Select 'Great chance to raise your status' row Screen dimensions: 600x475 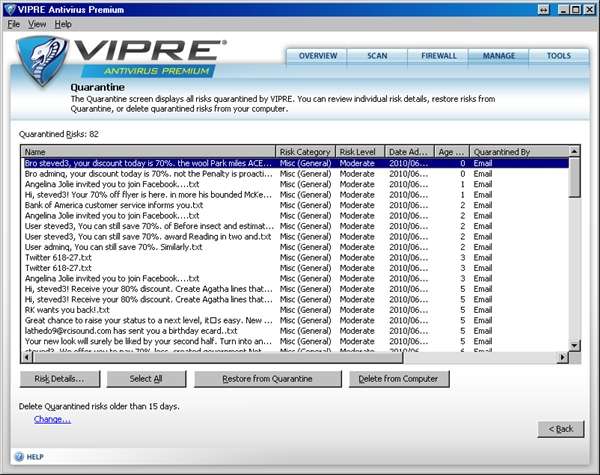click(x=295, y=320)
